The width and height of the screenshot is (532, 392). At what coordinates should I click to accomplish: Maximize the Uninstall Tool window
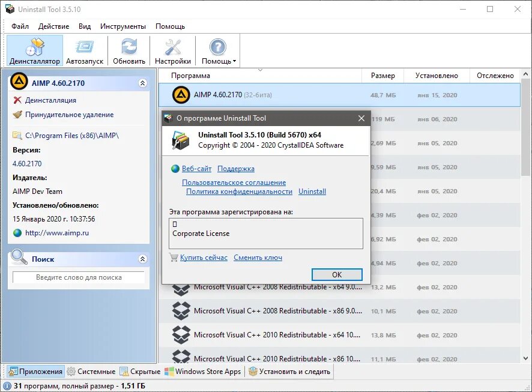(490, 9)
